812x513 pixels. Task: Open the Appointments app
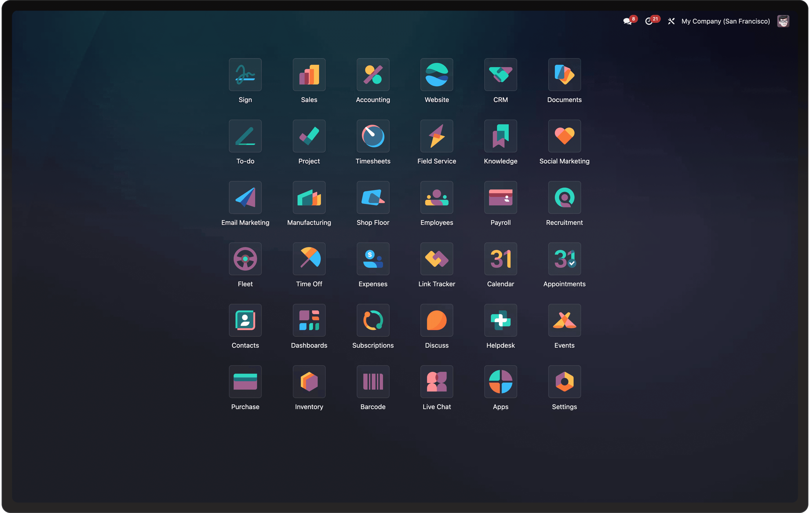coord(564,259)
